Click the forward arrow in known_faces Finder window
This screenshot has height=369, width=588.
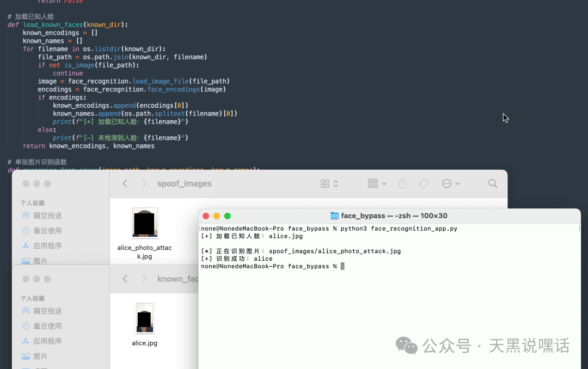(144, 279)
